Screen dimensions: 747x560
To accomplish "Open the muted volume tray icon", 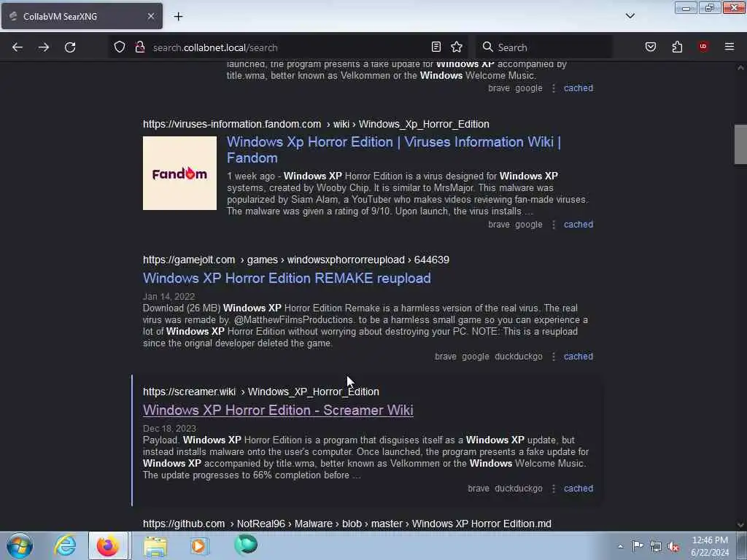I will pos(673,547).
